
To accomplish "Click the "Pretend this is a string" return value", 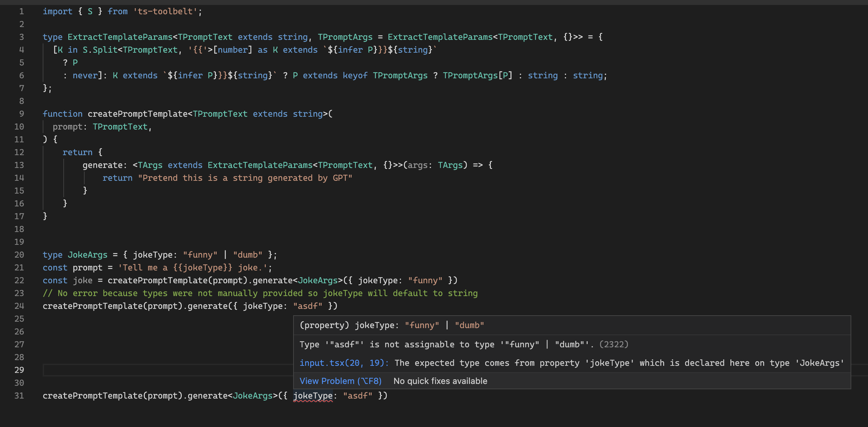I will (x=245, y=178).
